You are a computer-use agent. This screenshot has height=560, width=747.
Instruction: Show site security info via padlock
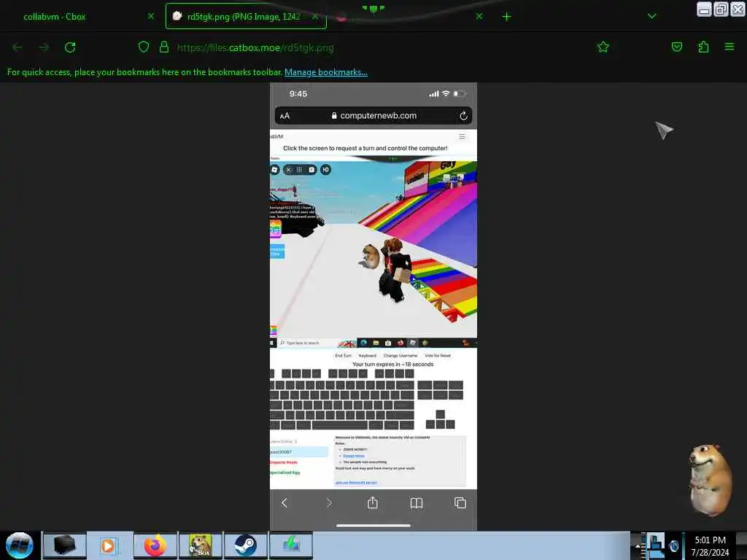(164, 47)
